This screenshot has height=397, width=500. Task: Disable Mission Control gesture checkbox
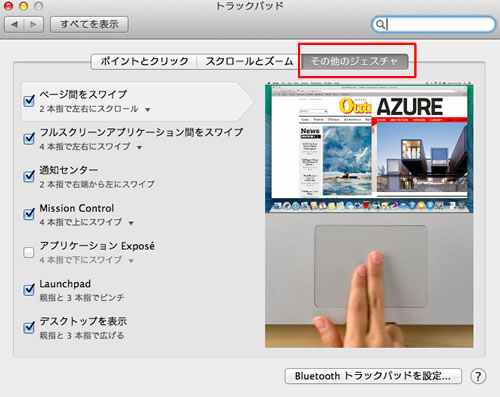click(29, 214)
